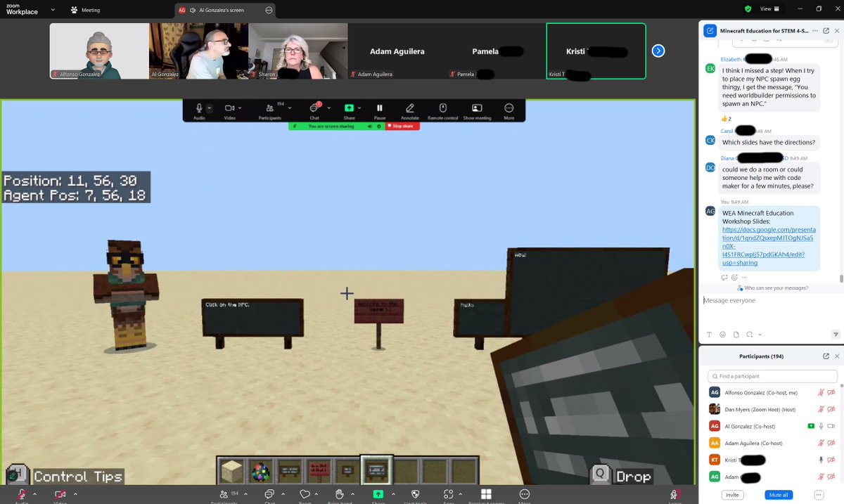Open More options in sharing toolbar
Viewport: 844px width, 504px height.
point(509,108)
